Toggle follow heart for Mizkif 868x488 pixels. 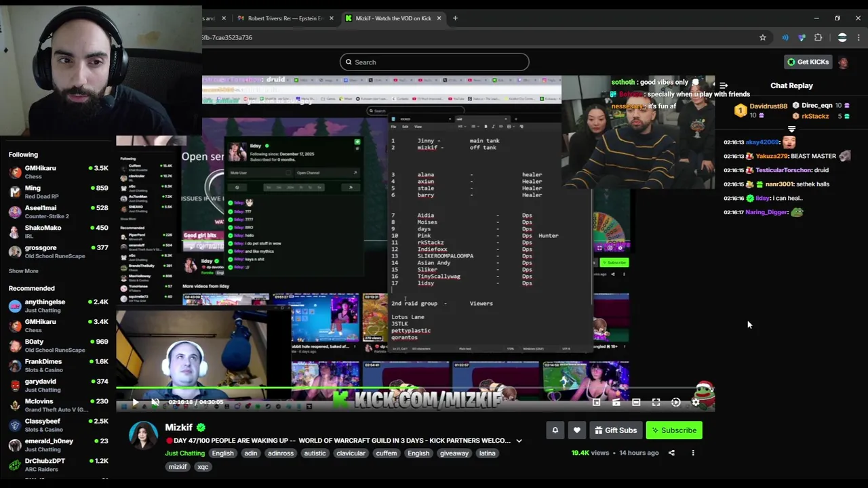(577, 430)
